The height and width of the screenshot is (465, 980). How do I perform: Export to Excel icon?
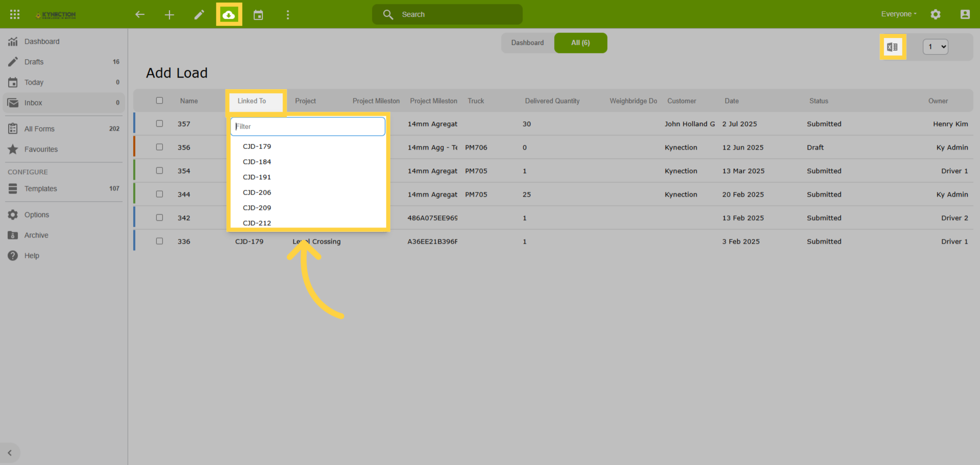click(x=893, y=47)
